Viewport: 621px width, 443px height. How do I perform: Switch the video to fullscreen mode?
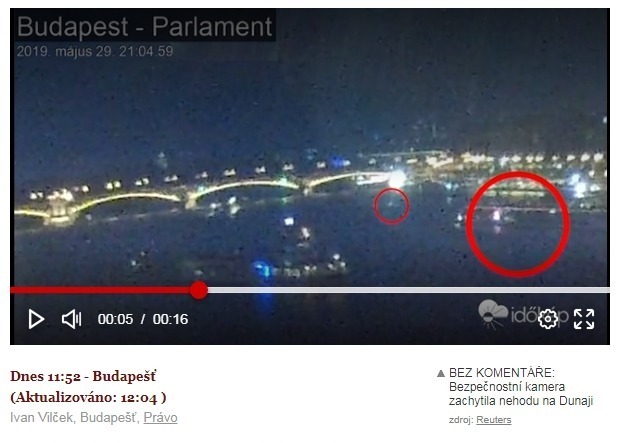pyautogui.click(x=584, y=319)
